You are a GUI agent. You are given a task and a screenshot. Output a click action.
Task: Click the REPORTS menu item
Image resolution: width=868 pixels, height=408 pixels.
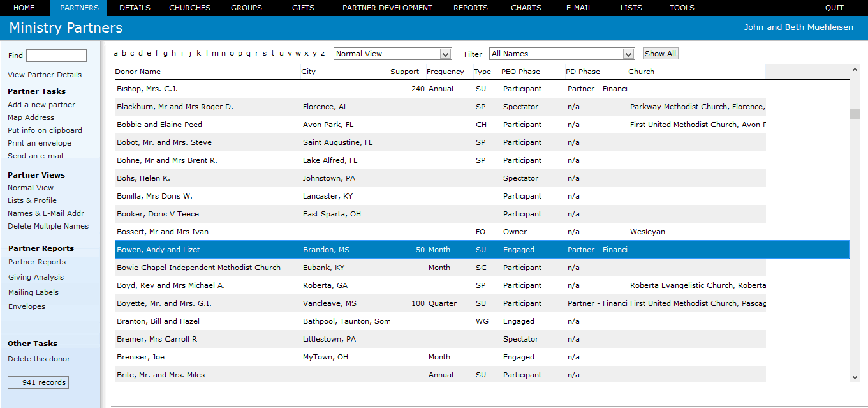pos(471,8)
